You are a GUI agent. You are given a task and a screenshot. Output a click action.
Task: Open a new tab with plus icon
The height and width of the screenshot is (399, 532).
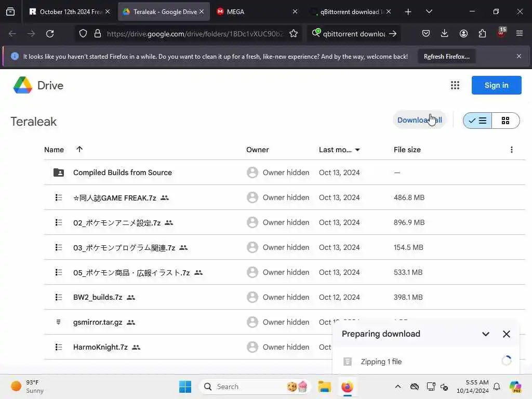coord(408,12)
